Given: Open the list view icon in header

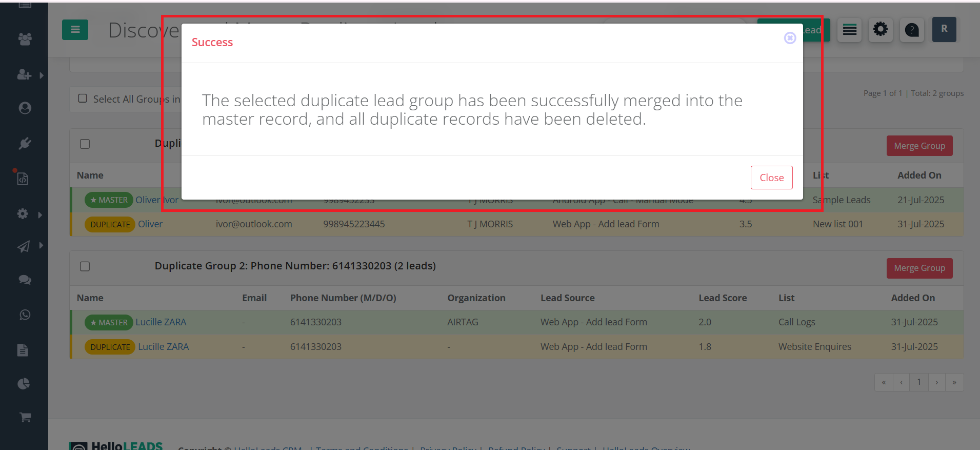Looking at the screenshot, I should (x=849, y=30).
